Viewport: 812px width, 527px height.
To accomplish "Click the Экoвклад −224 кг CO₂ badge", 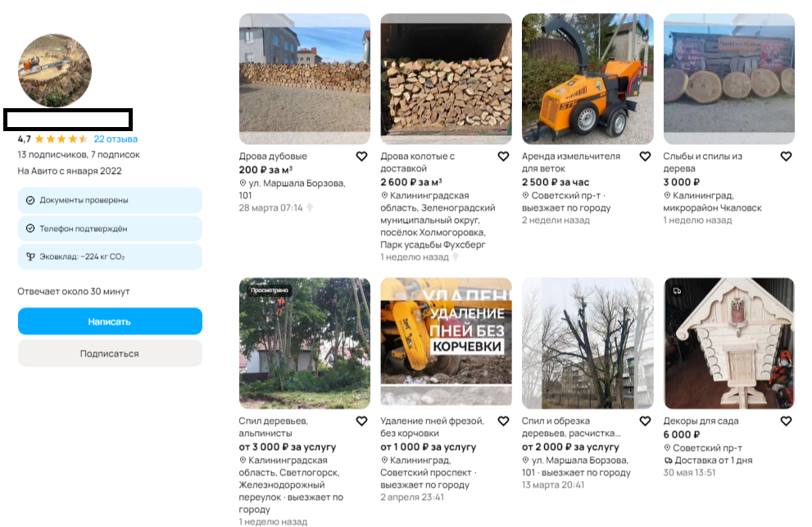I will click(110, 257).
